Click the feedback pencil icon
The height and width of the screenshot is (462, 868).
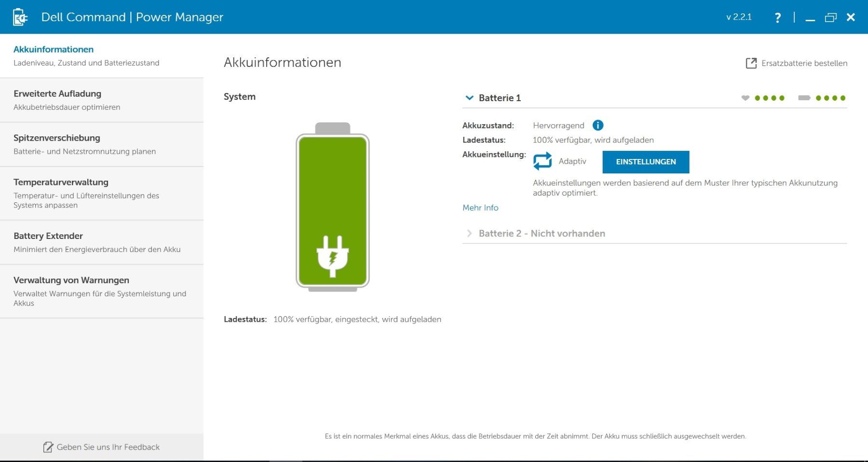point(48,447)
